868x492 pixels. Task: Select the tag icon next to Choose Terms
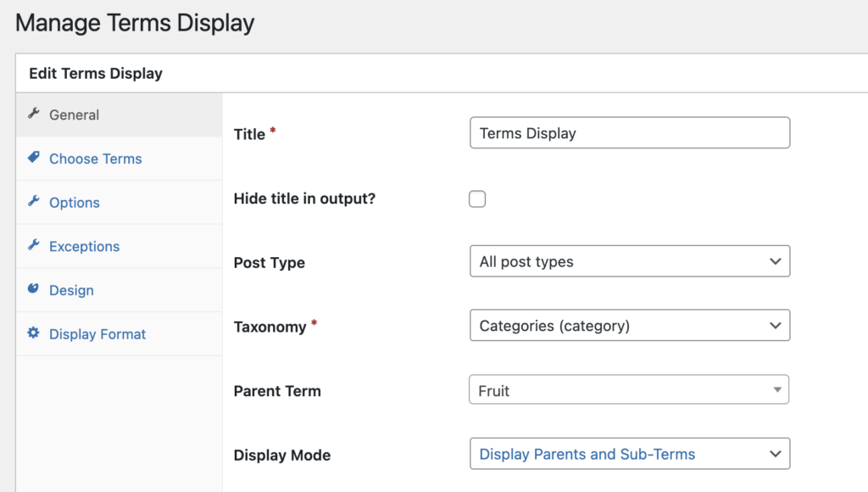click(x=34, y=159)
